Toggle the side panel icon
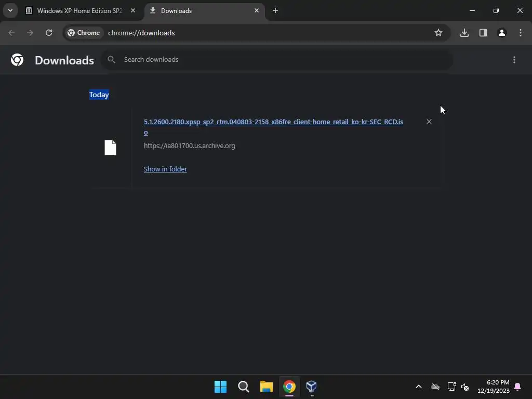This screenshot has height=399, width=532. point(483,33)
